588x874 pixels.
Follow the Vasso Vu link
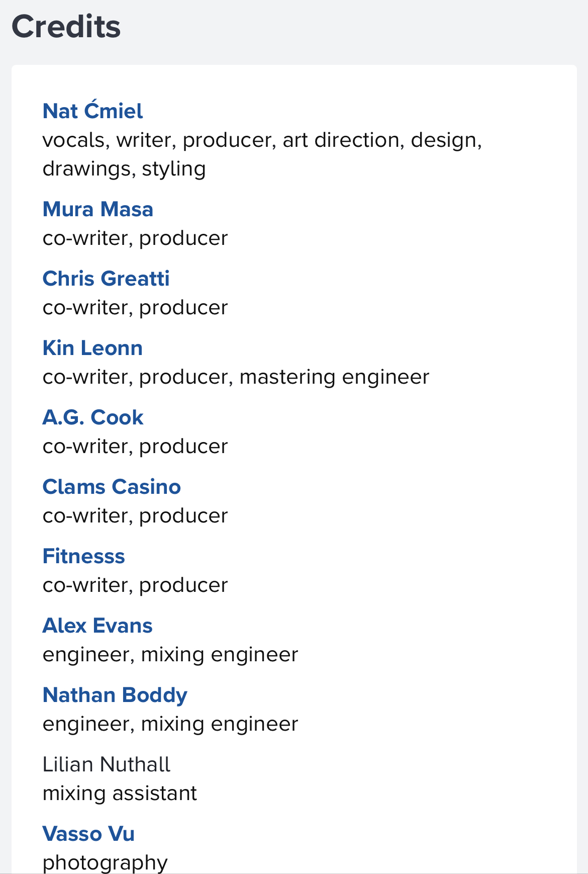[88, 834]
